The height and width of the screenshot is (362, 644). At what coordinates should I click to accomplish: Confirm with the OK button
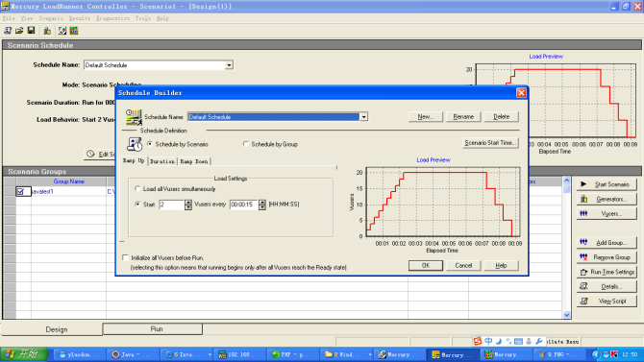click(426, 266)
